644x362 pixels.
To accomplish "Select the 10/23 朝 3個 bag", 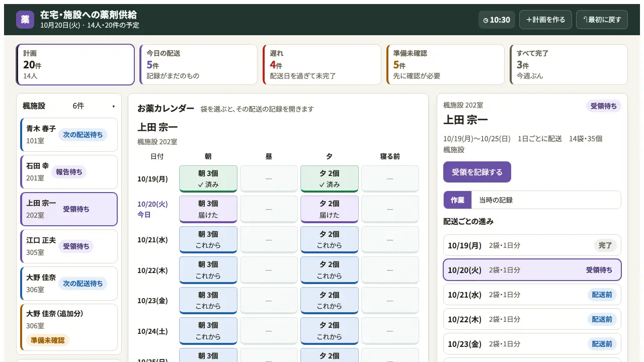I will pyautogui.click(x=208, y=301).
